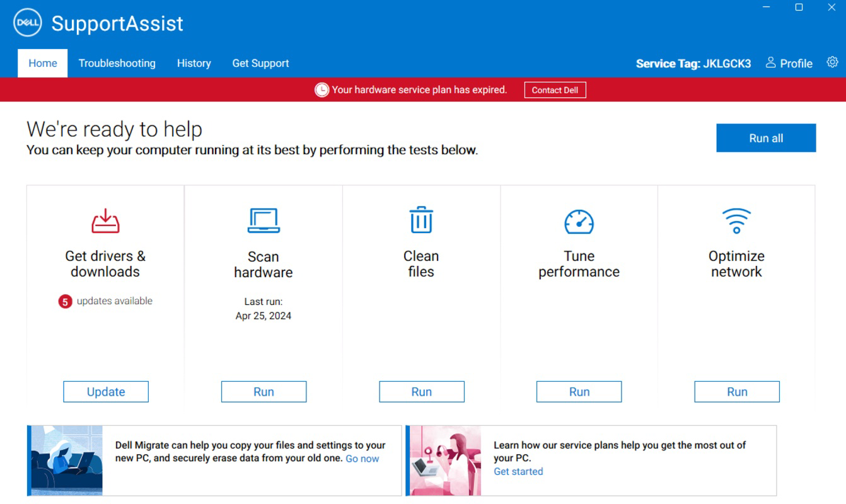Image resolution: width=846 pixels, height=504 pixels.
Task: Click the Profile person icon
Action: click(x=770, y=62)
